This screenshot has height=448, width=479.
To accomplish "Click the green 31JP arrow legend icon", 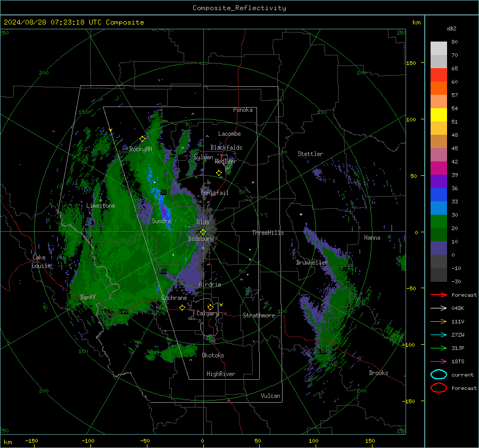I will pyautogui.click(x=439, y=348).
